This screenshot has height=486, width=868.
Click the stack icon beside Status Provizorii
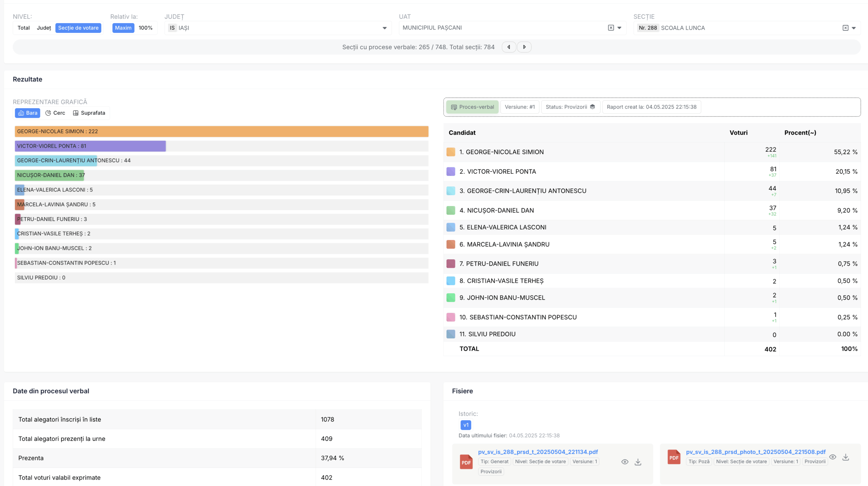592,107
